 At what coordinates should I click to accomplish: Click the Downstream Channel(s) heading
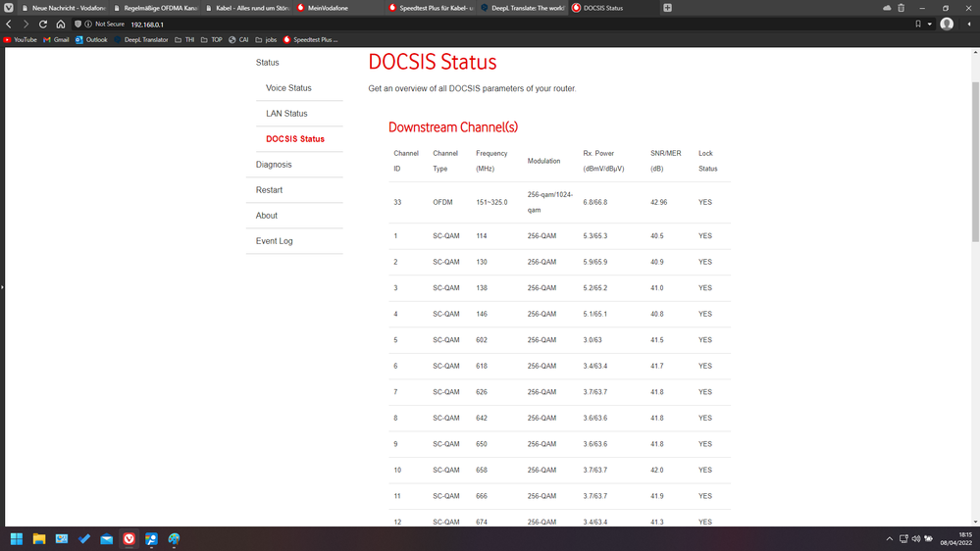coord(453,127)
